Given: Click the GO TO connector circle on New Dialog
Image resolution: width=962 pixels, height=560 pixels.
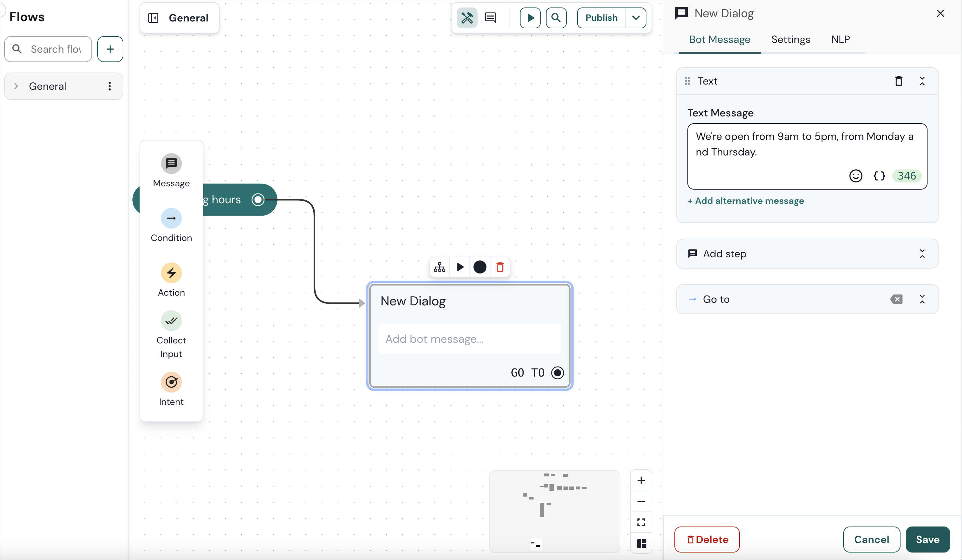Looking at the screenshot, I should coord(558,372).
